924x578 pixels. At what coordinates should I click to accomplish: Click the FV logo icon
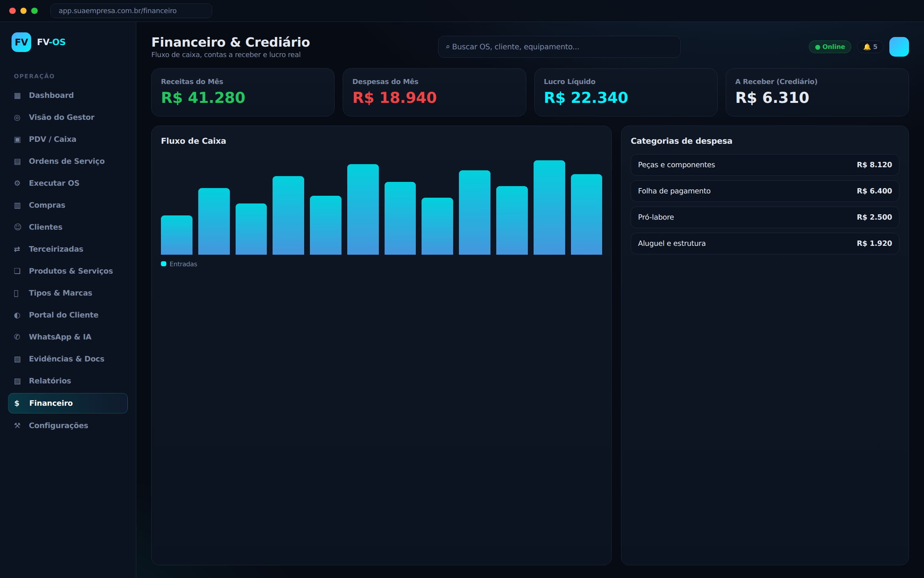click(x=21, y=42)
